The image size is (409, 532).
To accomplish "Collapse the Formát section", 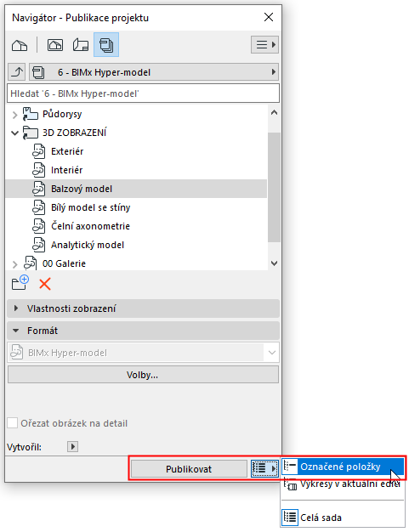I will [143, 331].
